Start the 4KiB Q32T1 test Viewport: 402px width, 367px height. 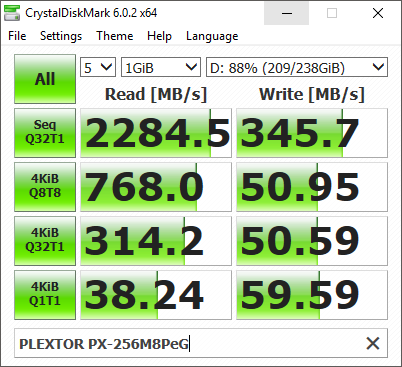tap(45, 241)
